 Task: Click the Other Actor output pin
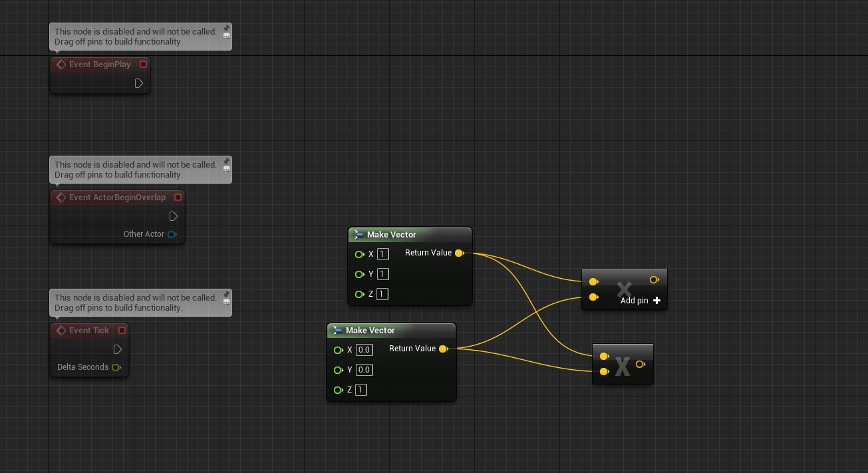tap(172, 234)
